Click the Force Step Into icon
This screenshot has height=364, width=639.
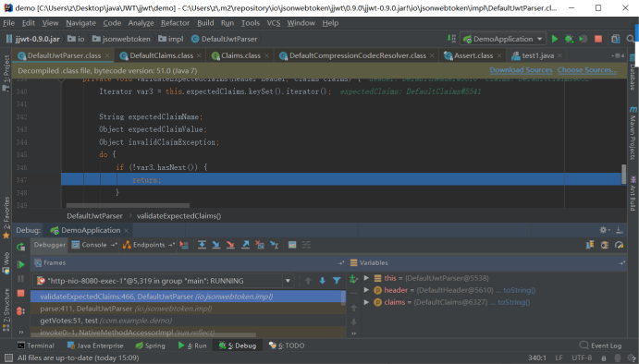(x=230, y=245)
